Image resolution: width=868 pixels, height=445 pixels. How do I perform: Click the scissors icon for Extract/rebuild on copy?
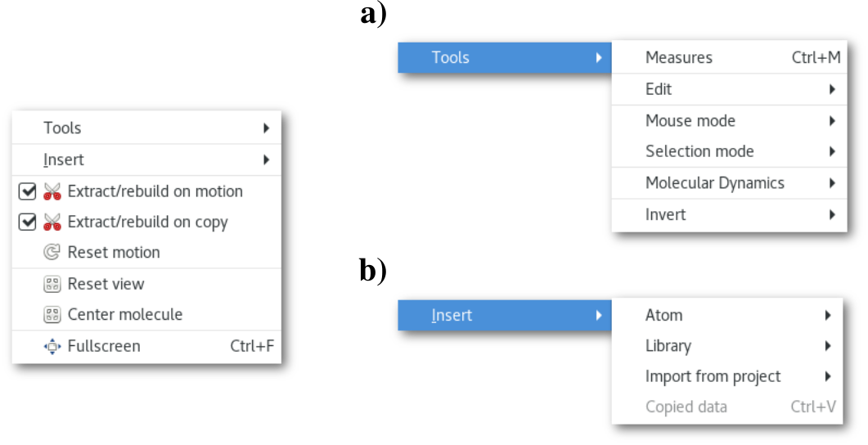(x=52, y=222)
